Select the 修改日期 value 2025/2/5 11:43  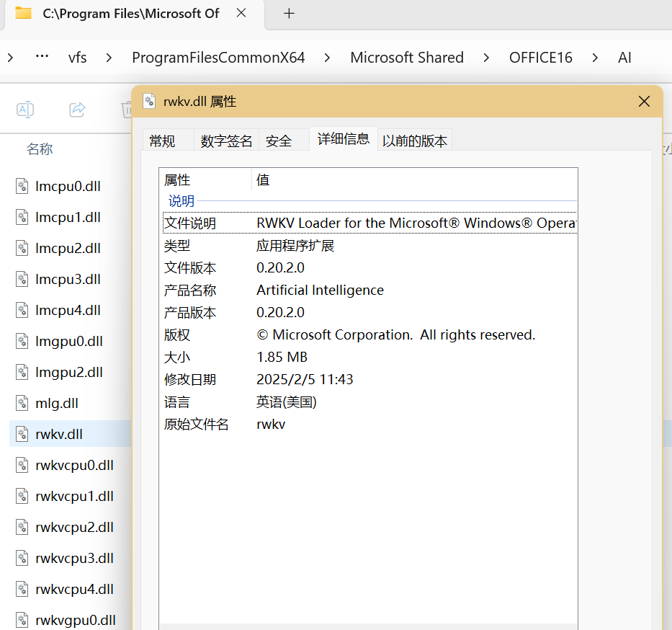click(x=305, y=379)
